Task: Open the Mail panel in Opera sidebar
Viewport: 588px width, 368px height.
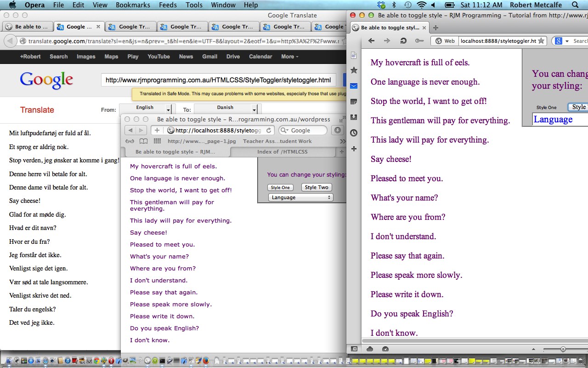Action: (x=354, y=86)
